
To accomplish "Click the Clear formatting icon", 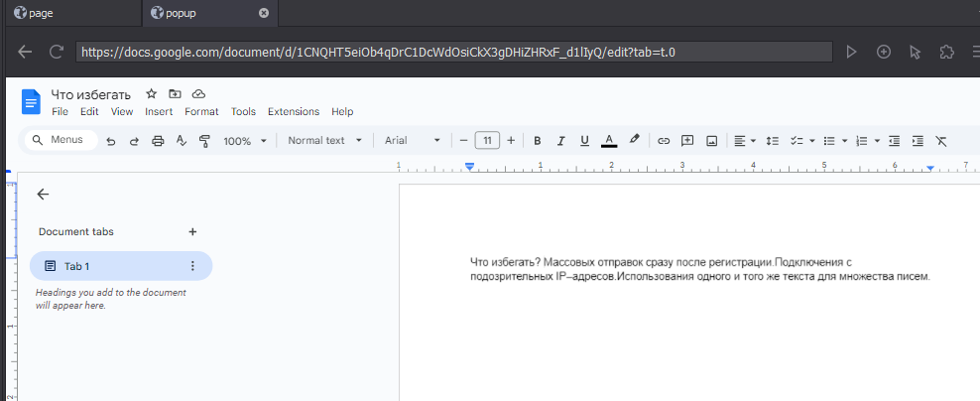I will 941,141.
